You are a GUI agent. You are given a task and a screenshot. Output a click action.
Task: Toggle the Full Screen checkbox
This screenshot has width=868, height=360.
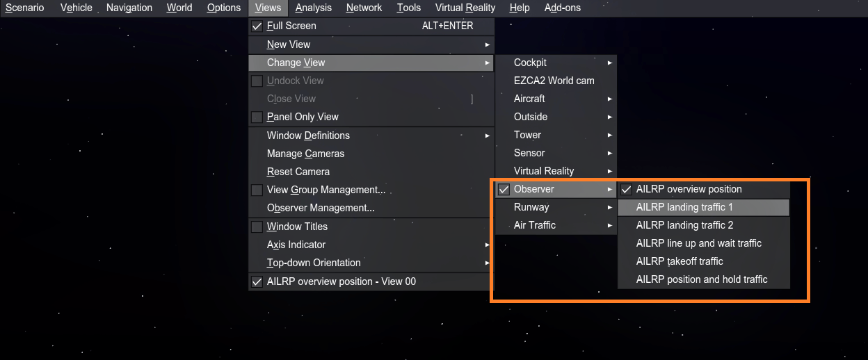point(257,26)
